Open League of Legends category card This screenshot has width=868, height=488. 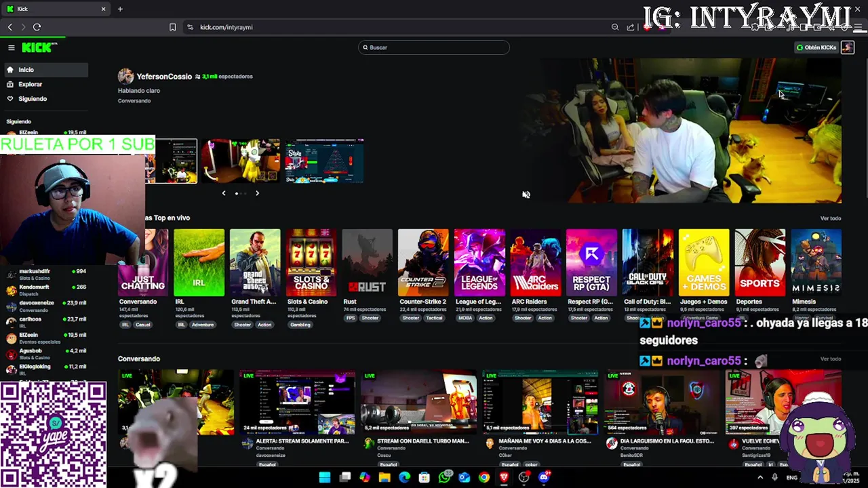(479, 263)
